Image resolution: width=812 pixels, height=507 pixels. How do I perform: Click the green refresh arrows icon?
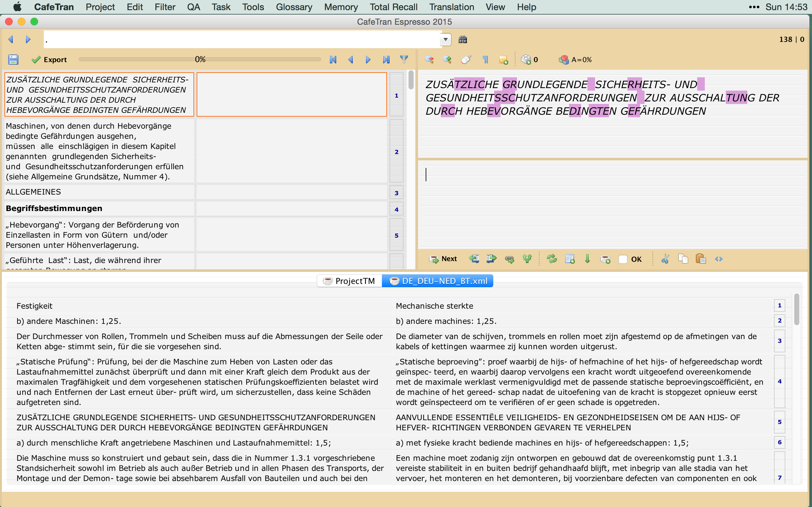pyautogui.click(x=552, y=259)
